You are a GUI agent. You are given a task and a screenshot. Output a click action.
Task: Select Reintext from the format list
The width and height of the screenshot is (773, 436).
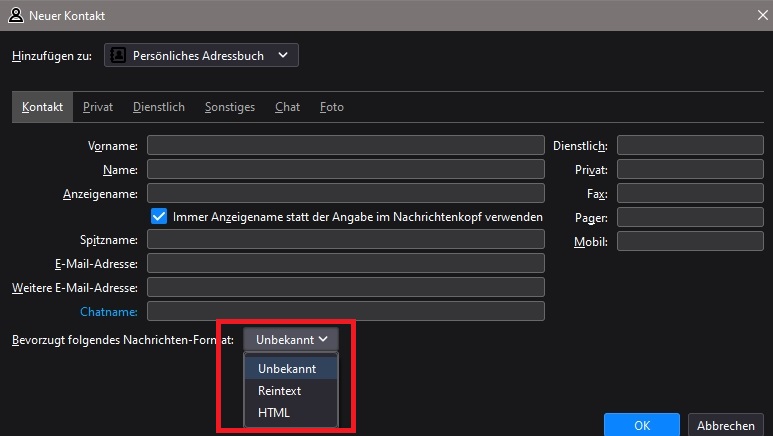point(279,391)
